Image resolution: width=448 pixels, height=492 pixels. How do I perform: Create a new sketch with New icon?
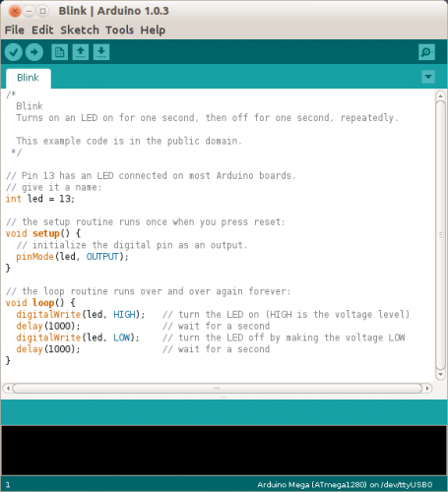pos(59,52)
